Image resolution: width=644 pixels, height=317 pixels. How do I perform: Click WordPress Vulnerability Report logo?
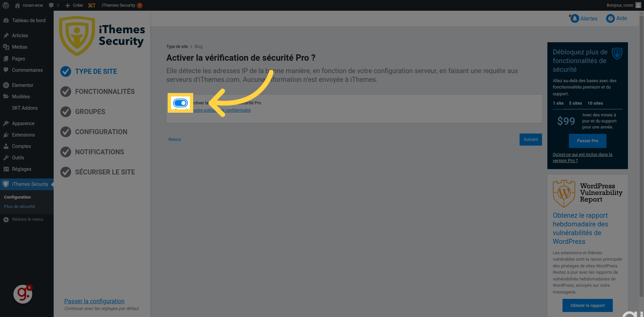click(x=588, y=194)
